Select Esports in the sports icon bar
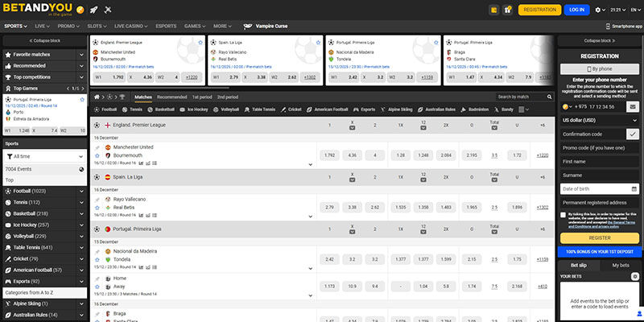This screenshot has height=322, width=644. click(365, 109)
